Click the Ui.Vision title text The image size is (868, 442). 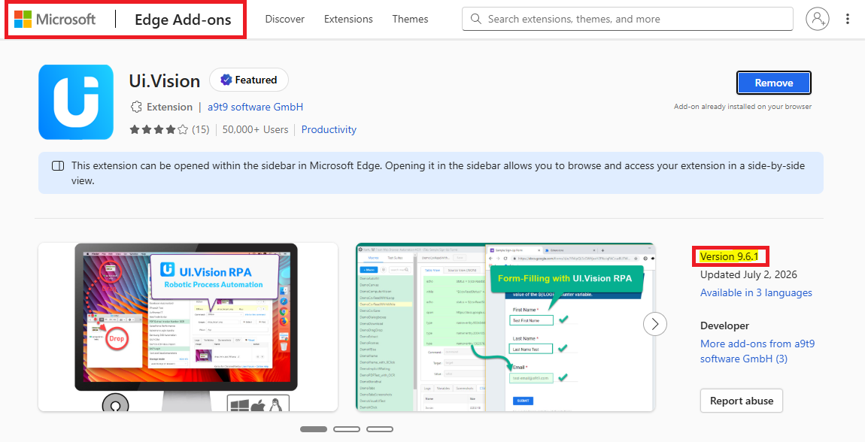coord(165,80)
